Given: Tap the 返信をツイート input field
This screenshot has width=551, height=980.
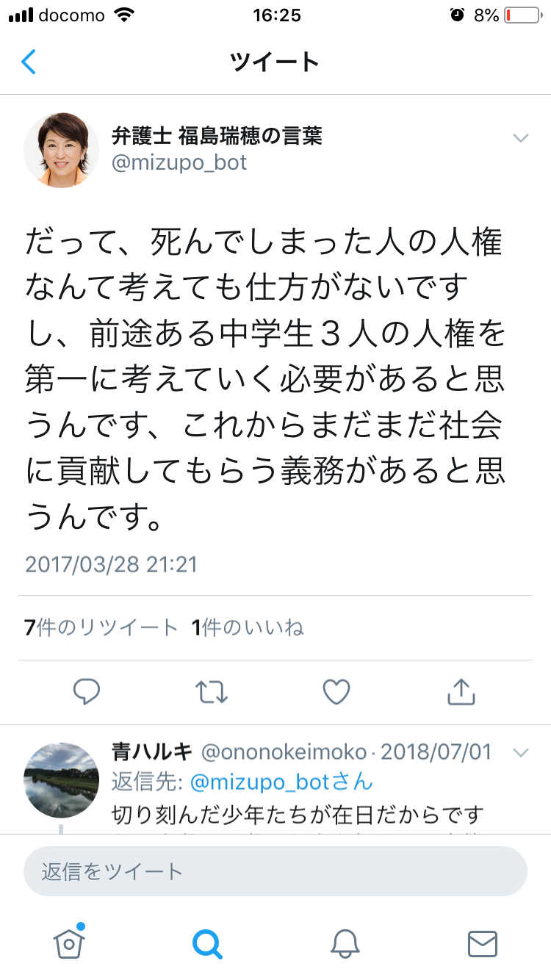Looking at the screenshot, I should (x=275, y=871).
